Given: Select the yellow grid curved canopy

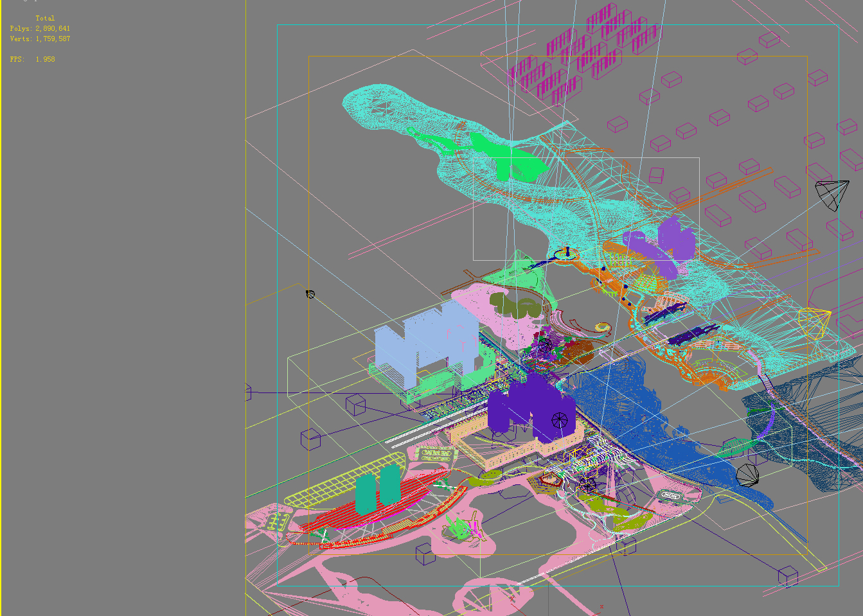Looking at the screenshot, I should [344, 479].
